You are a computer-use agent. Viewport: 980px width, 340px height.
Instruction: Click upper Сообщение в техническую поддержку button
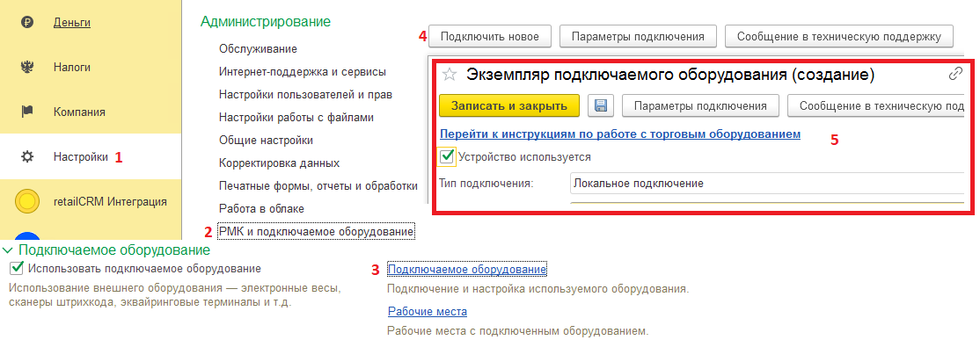pyautogui.click(x=838, y=36)
